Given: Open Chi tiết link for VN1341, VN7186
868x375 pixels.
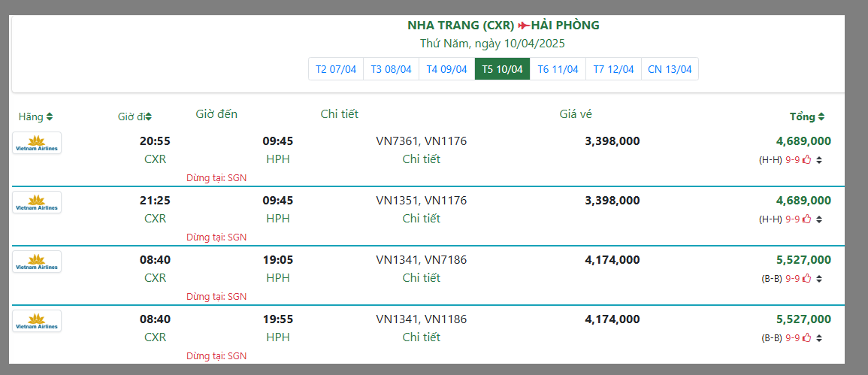Looking at the screenshot, I should (421, 277).
